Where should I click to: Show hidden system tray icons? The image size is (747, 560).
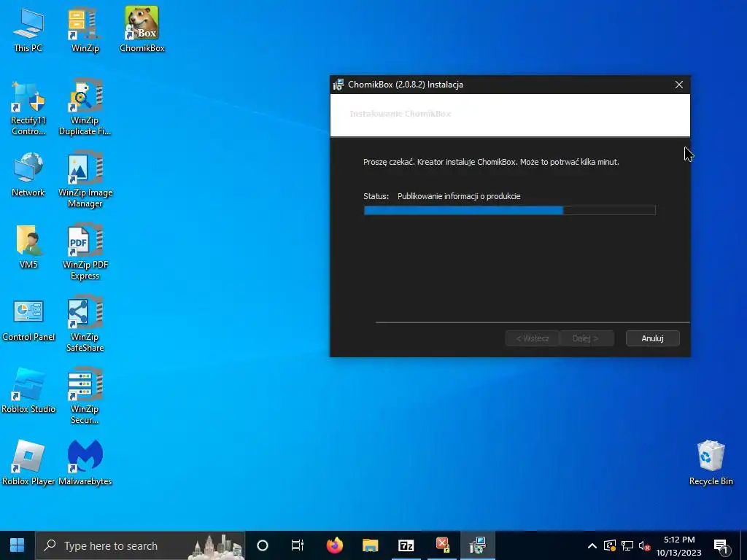[592, 545]
